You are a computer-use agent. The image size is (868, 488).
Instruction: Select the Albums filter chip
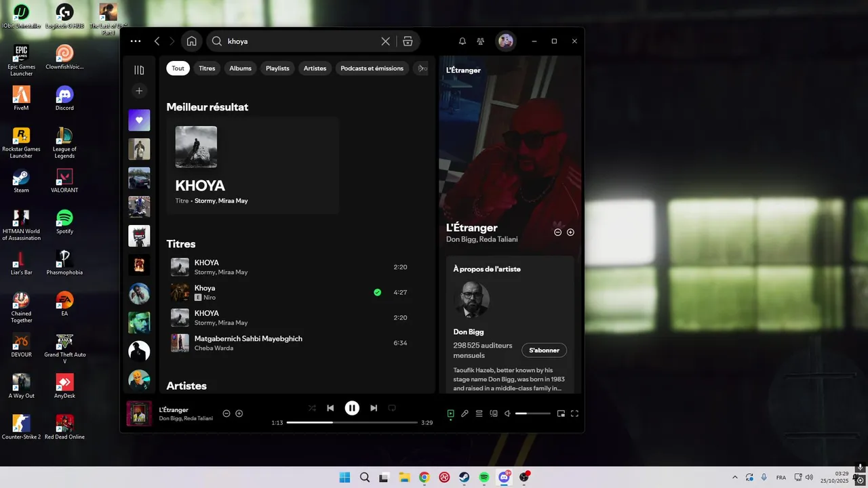tap(240, 68)
